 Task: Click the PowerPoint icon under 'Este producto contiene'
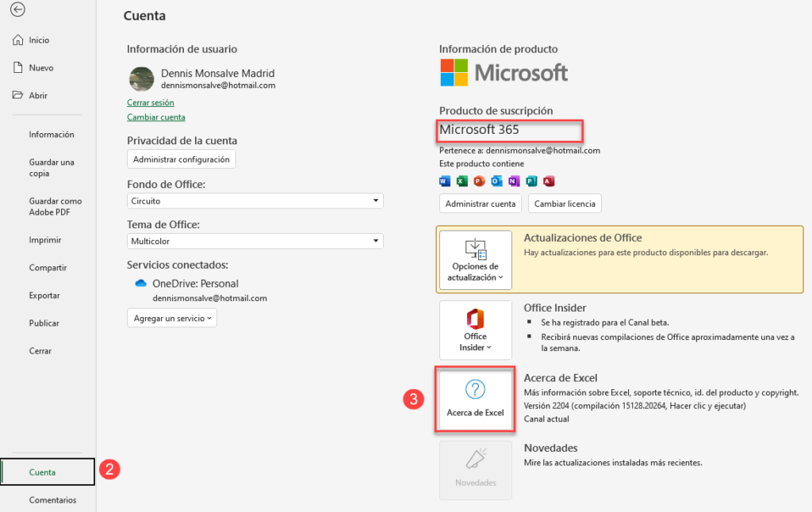click(479, 181)
